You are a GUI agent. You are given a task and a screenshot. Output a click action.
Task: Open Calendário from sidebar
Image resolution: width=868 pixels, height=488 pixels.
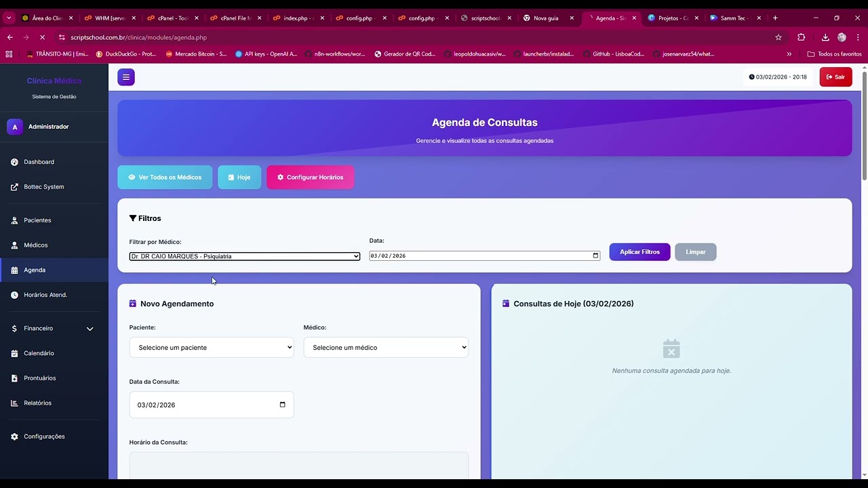coord(54,353)
